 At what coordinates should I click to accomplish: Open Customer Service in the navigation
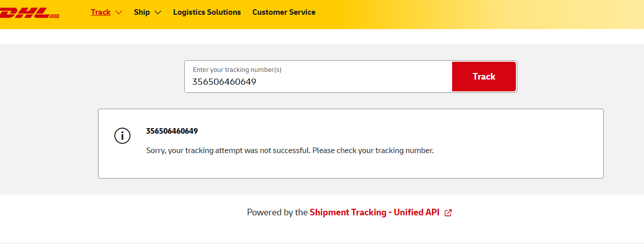(284, 12)
